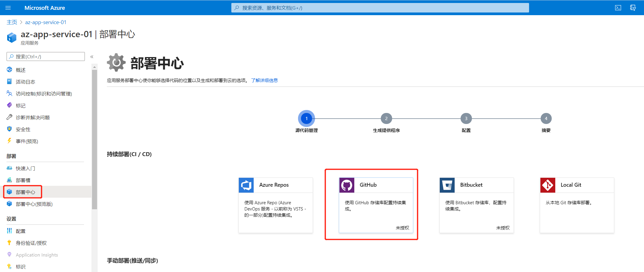Click the 未授权 status on GitHub card

[x=402, y=228]
